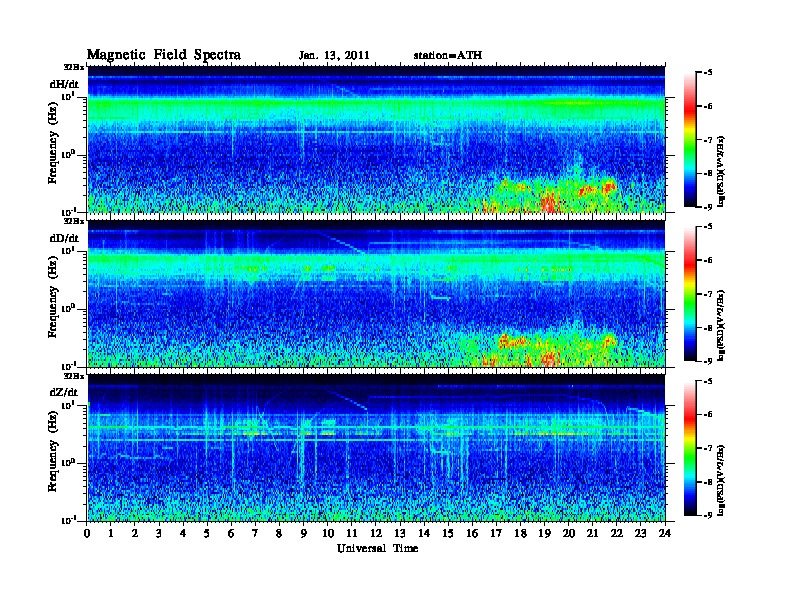Click the 'station=ATH' label
792x612 pixels.
(448, 55)
